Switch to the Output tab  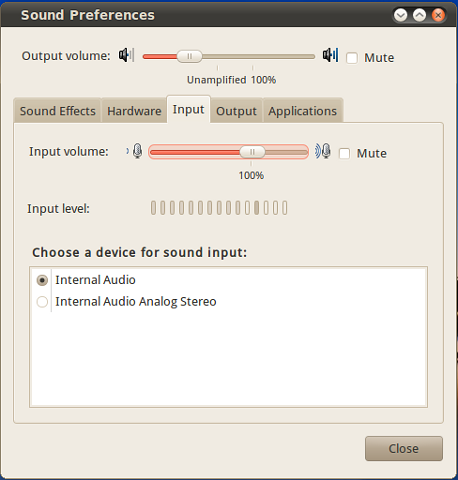[x=236, y=111]
